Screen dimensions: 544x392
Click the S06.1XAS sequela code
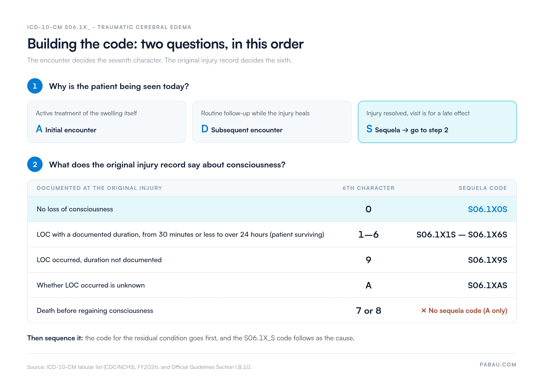point(487,285)
